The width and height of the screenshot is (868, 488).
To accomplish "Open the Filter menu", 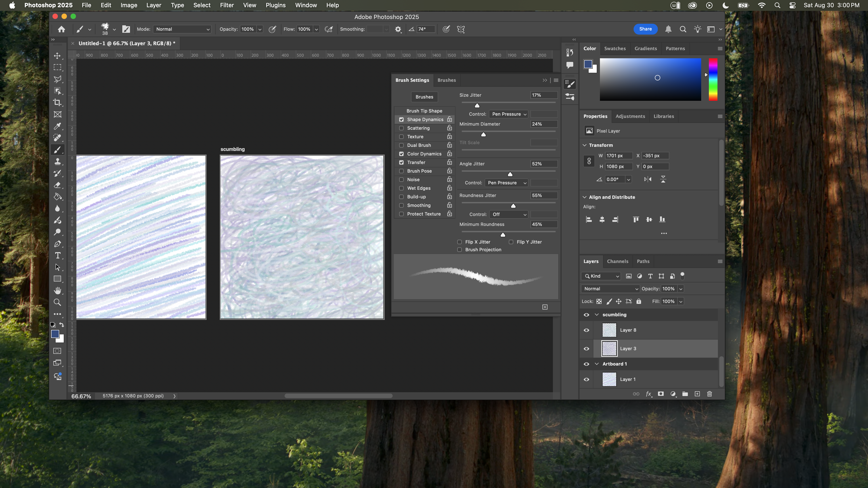I will point(227,5).
